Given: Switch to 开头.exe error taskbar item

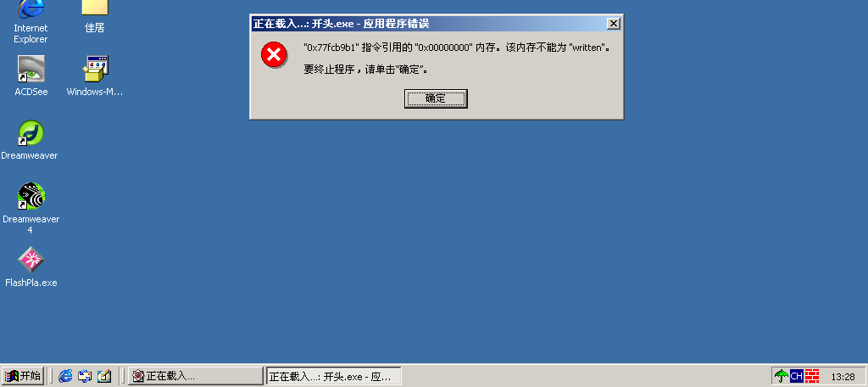Looking at the screenshot, I should pyautogui.click(x=334, y=376).
